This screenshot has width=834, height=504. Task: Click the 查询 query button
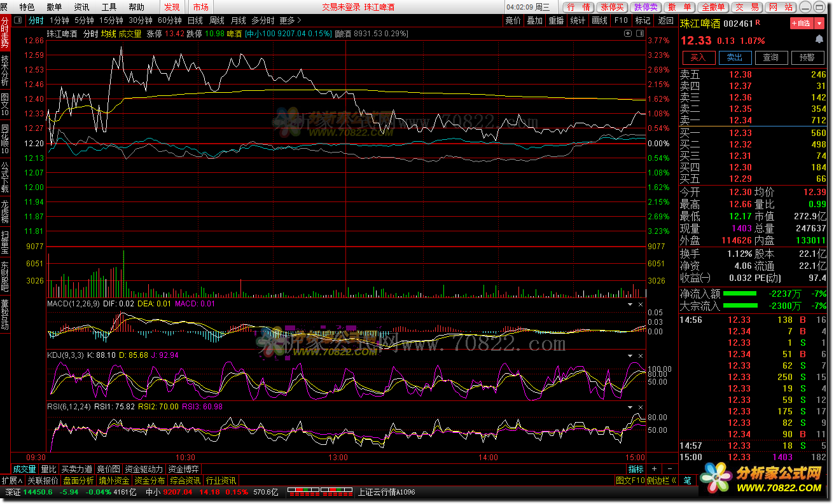[771, 57]
